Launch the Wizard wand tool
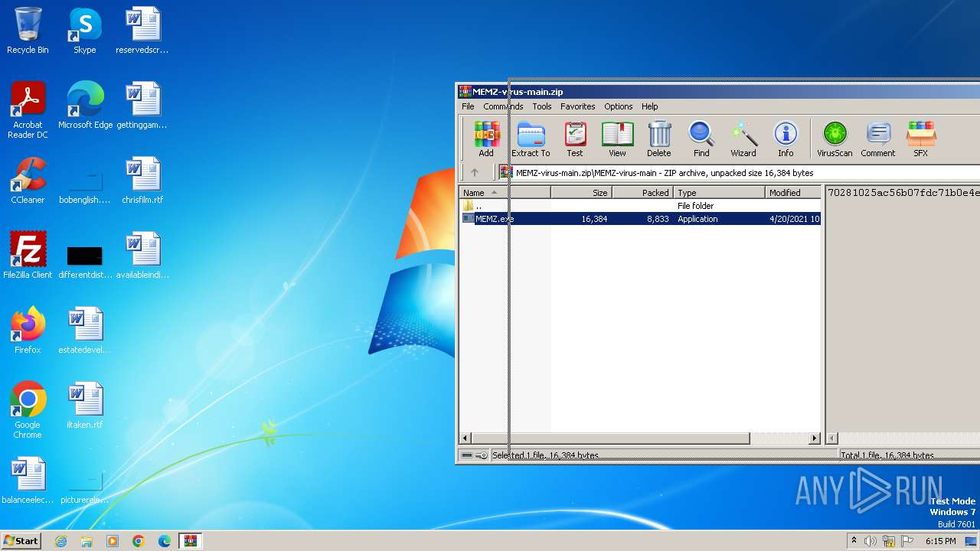Viewport: 980px width, 551px height. click(743, 139)
